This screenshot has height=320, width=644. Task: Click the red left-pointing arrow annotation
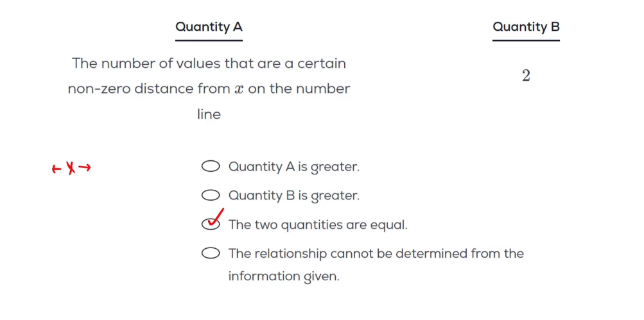point(57,169)
